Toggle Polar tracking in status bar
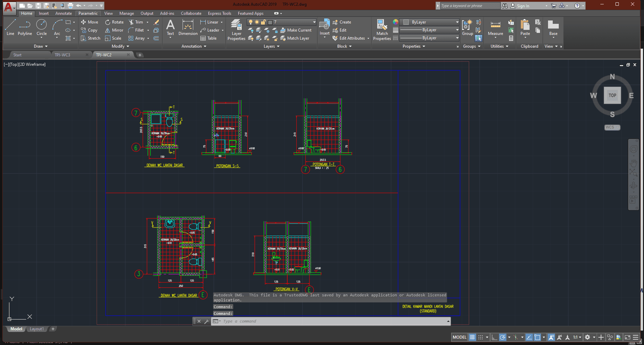Viewport: 644px width, 345px height. [502, 337]
